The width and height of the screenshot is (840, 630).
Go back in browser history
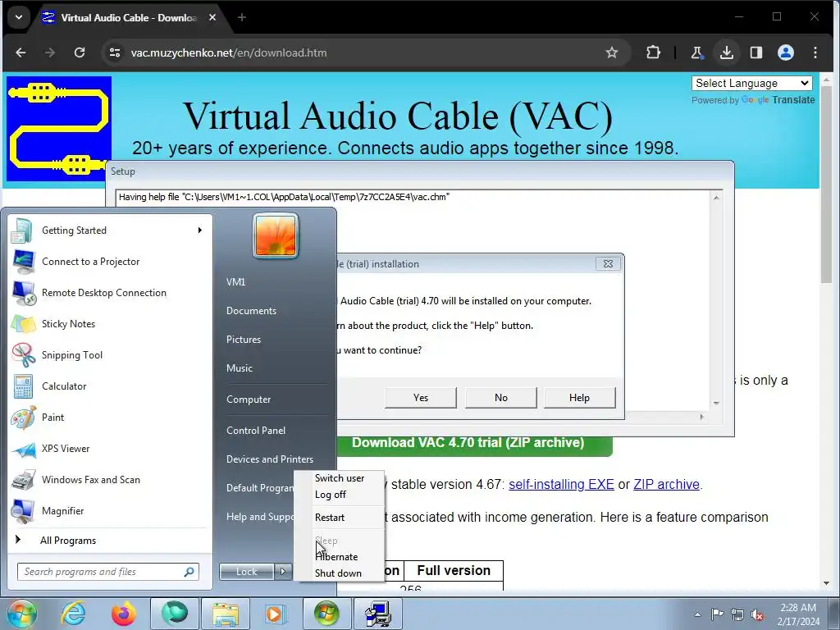click(21, 52)
